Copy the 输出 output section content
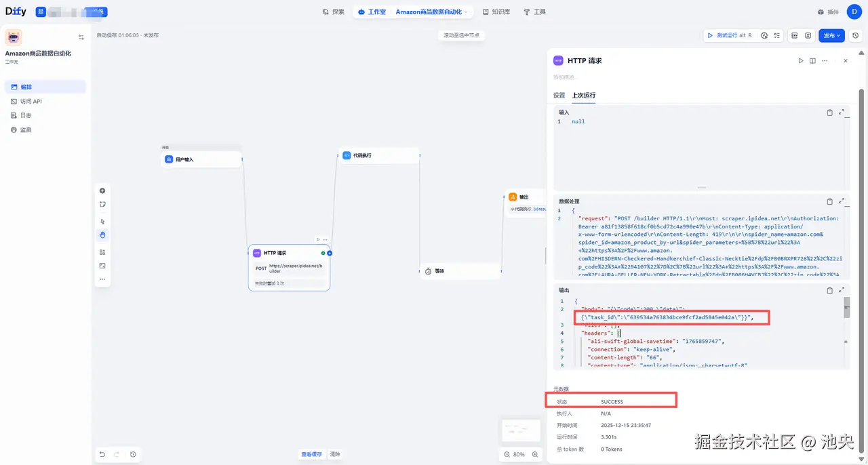The width and height of the screenshot is (868, 465). pos(830,290)
